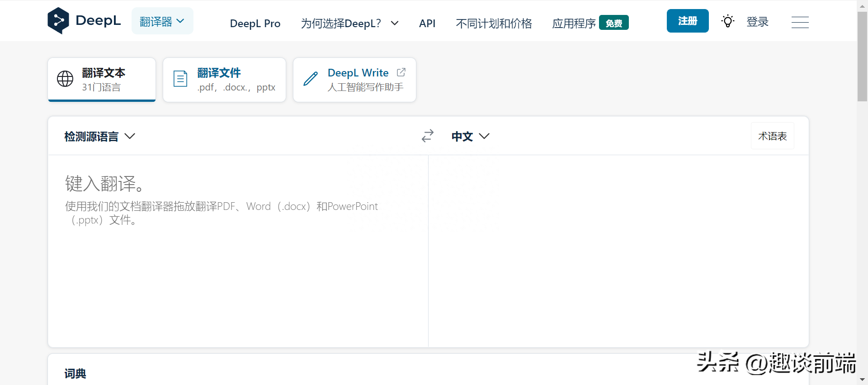868x385 pixels.
Task: Click the pencil icon for DeepL Write
Action: (311, 79)
